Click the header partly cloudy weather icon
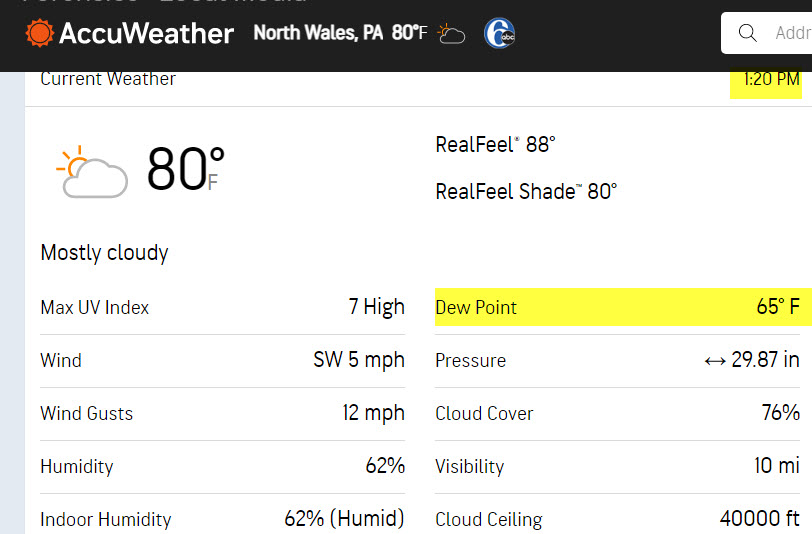The width and height of the screenshot is (812, 534). point(451,34)
